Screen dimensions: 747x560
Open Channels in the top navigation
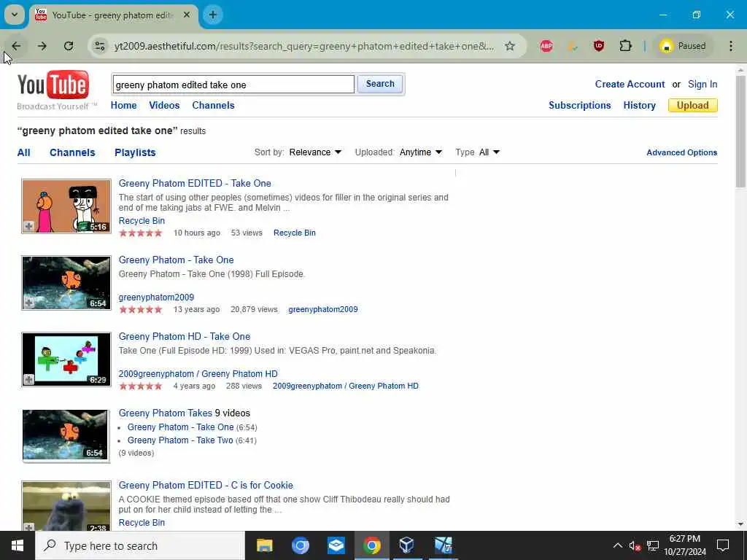point(214,105)
